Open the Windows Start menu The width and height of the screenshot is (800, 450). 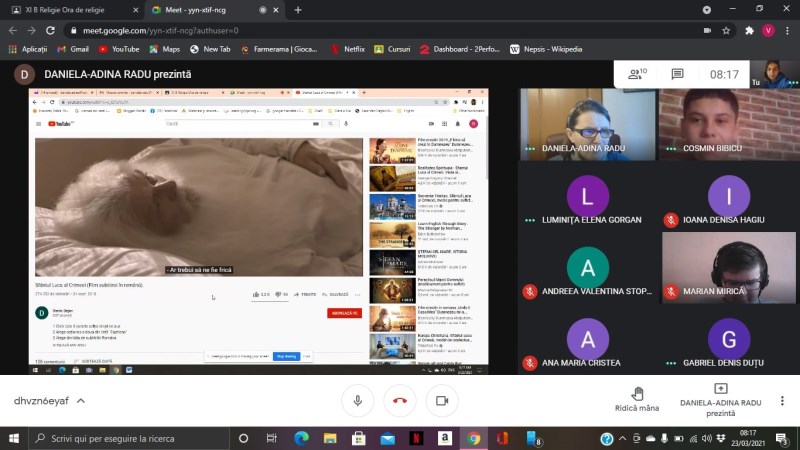[14, 438]
